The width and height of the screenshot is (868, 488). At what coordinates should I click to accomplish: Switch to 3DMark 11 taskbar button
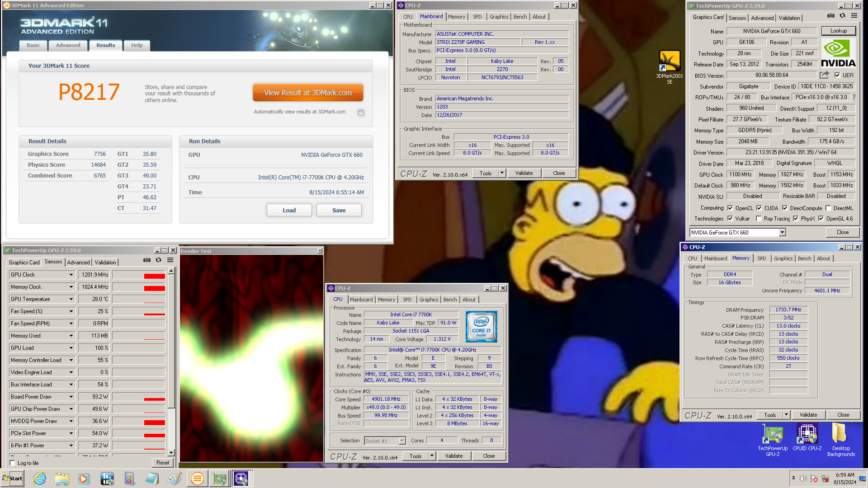tap(197, 479)
